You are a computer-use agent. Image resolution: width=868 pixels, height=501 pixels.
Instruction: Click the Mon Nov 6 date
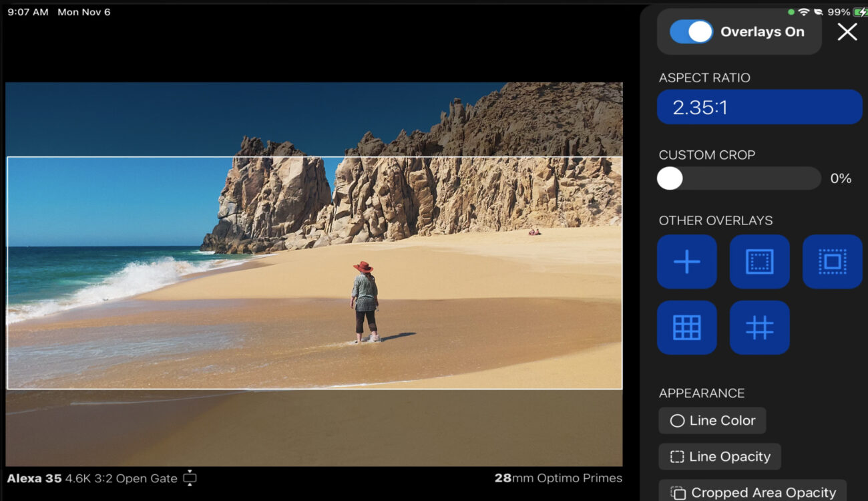pyautogui.click(x=84, y=12)
